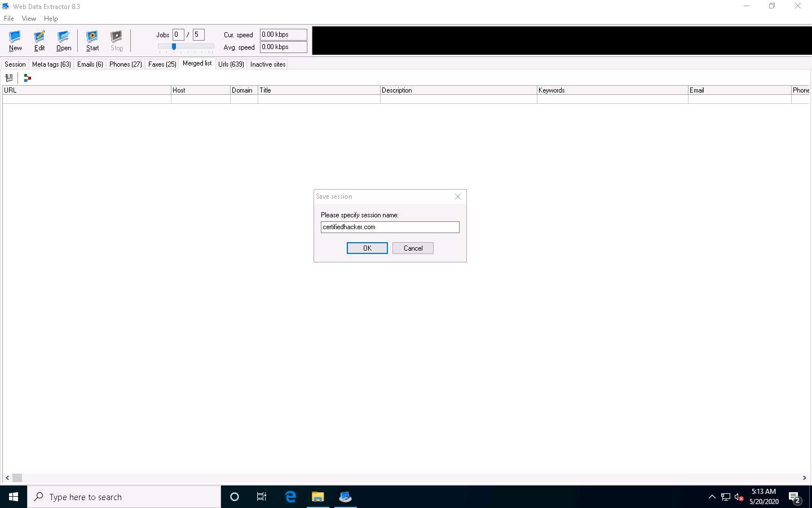
Task: Click the horizontal scrollbar right arrow
Action: pos(805,478)
